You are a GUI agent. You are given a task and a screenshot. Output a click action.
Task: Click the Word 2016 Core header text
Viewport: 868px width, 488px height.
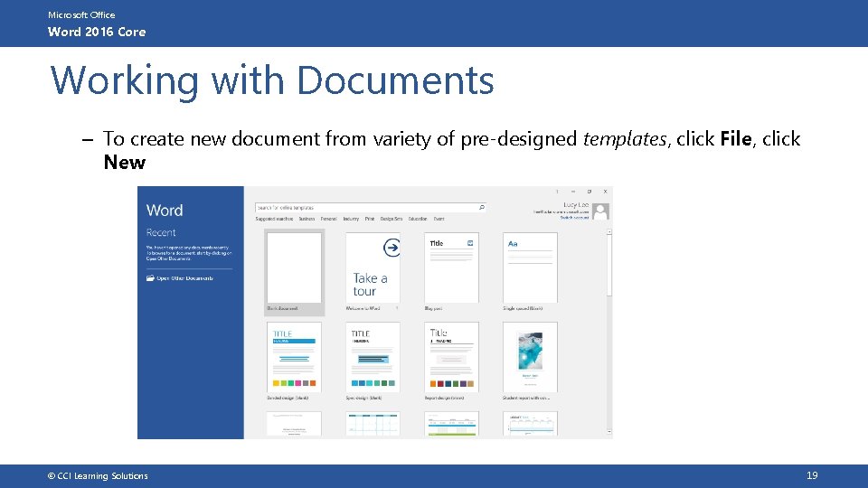[x=97, y=33]
